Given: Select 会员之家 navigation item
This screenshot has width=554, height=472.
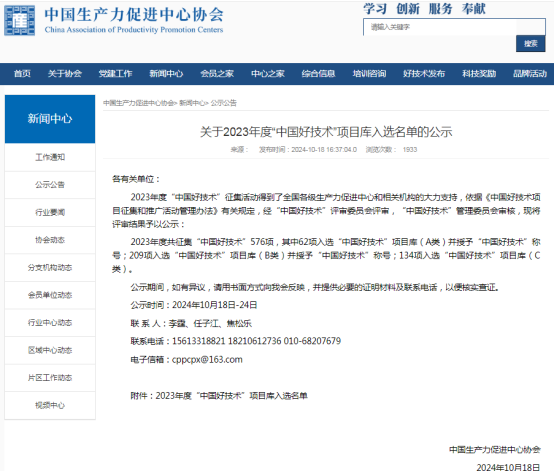Looking at the screenshot, I should 217,74.
